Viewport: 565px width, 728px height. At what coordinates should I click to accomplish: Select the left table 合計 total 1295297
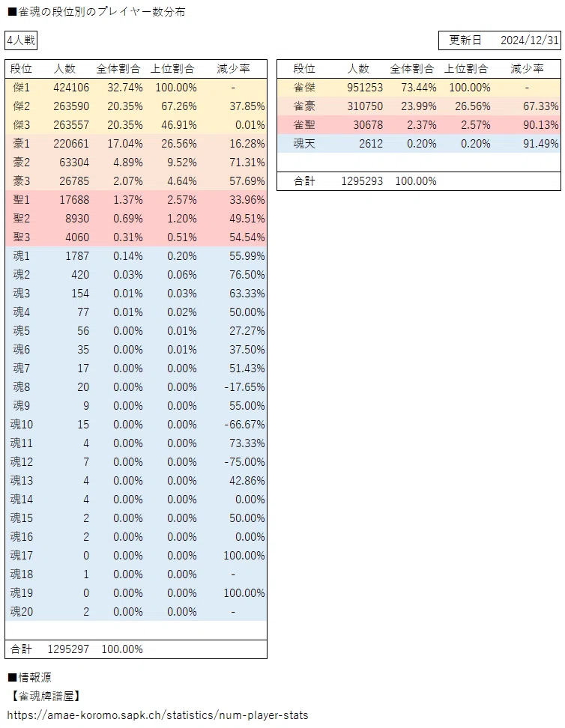(x=68, y=649)
